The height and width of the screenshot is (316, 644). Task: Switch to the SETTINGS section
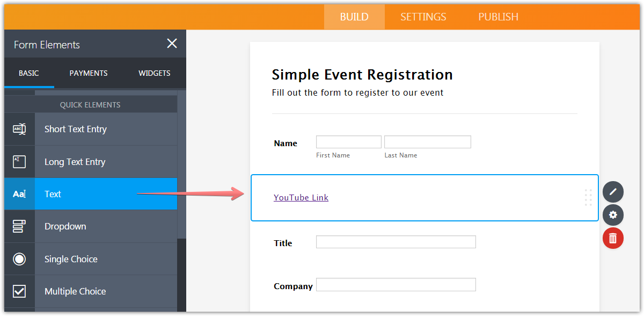coord(423,17)
